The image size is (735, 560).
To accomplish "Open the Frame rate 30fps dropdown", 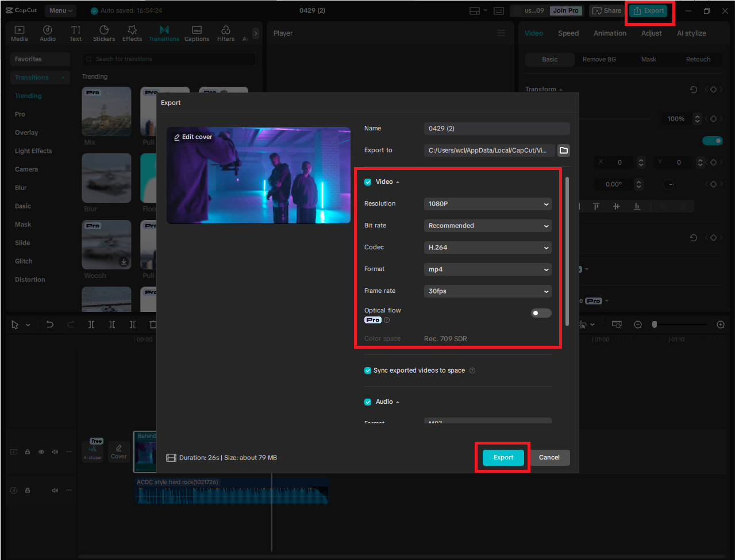I will (488, 291).
